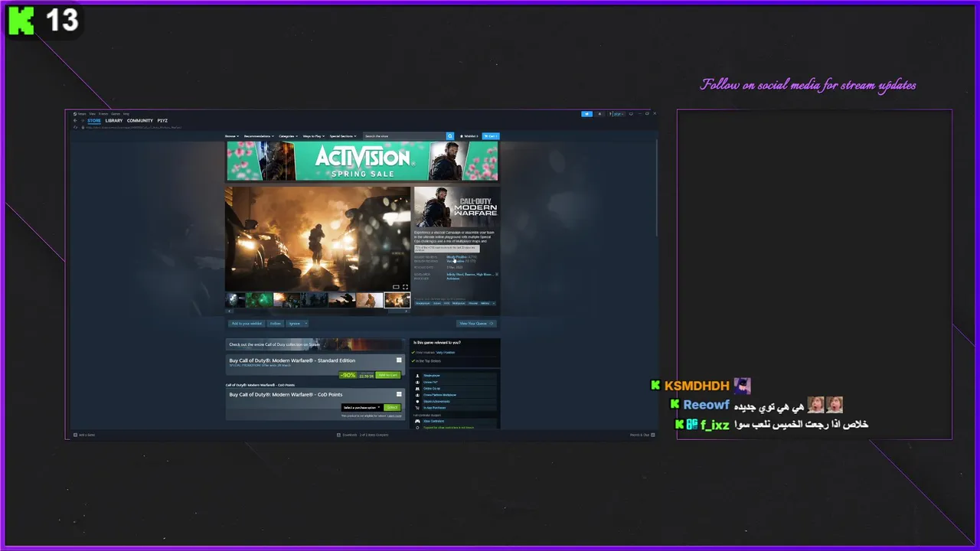Open the Mostly Positive recent reviews link
This screenshot has width=980, height=551.
point(456,256)
